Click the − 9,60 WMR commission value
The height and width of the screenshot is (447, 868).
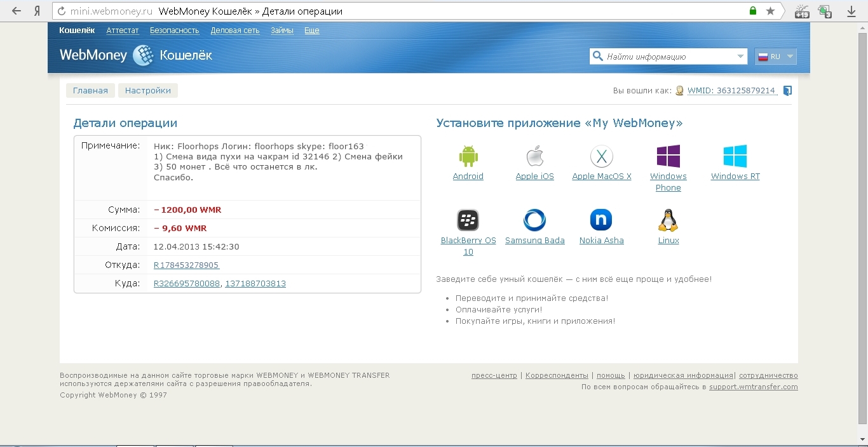[x=180, y=228]
